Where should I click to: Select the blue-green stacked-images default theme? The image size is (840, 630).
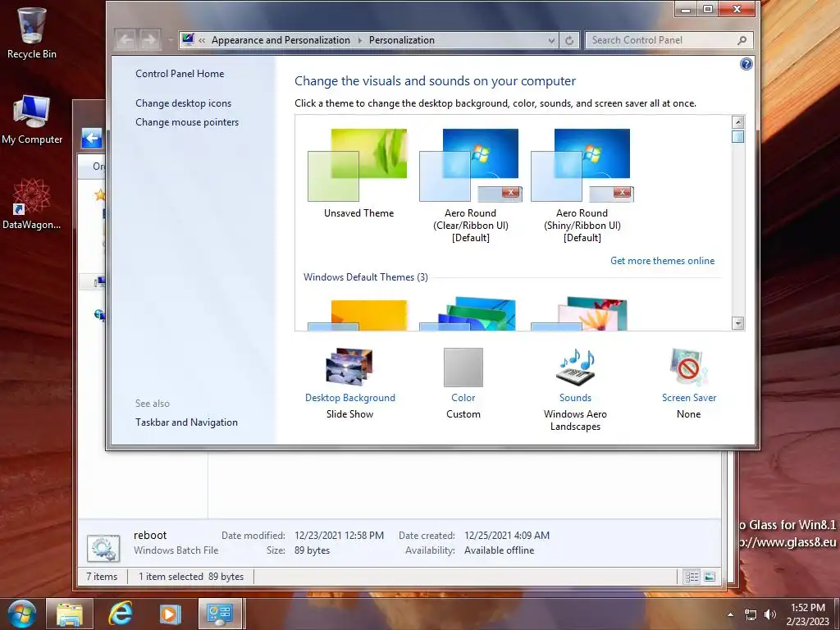coord(468,314)
